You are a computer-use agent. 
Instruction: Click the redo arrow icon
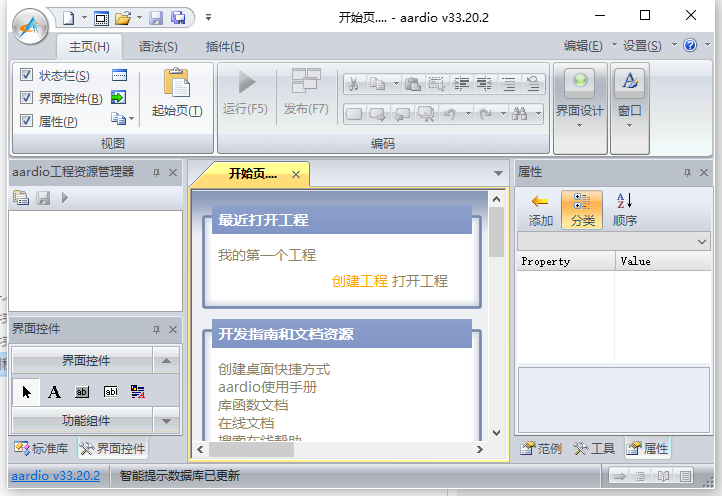tap(485, 114)
